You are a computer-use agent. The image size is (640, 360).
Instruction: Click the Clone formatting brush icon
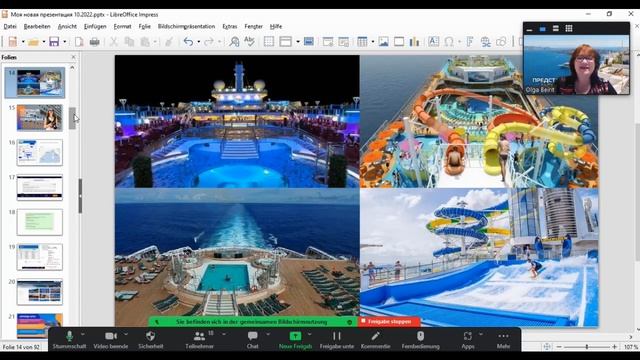click(169, 42)
